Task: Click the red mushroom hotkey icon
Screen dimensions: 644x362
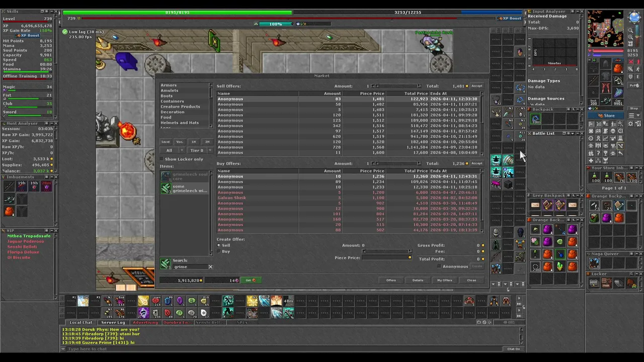Action: coord(156,301)
